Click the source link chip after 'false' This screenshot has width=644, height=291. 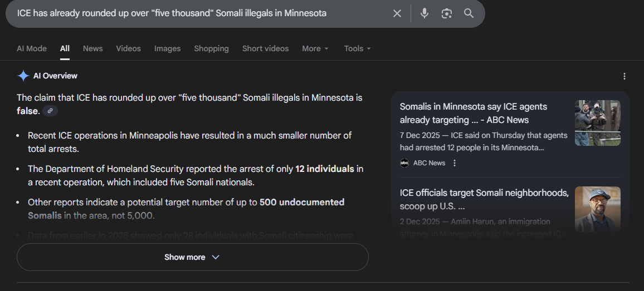(x=50, y=111)
